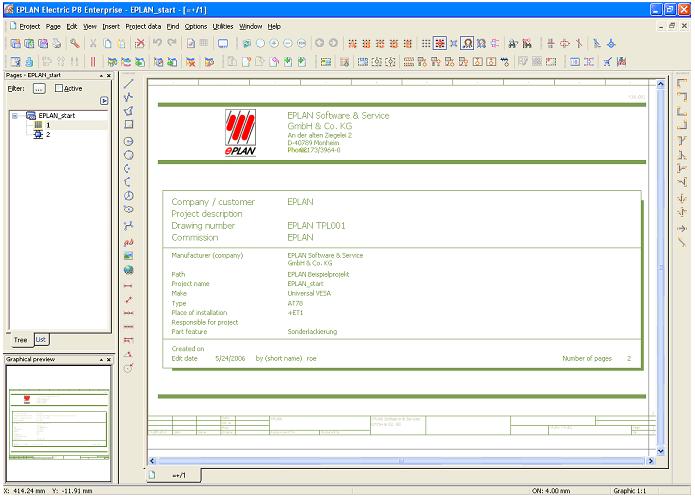
Task: Click Pages navigator pin arrow
Action: (x=102, y=76)
